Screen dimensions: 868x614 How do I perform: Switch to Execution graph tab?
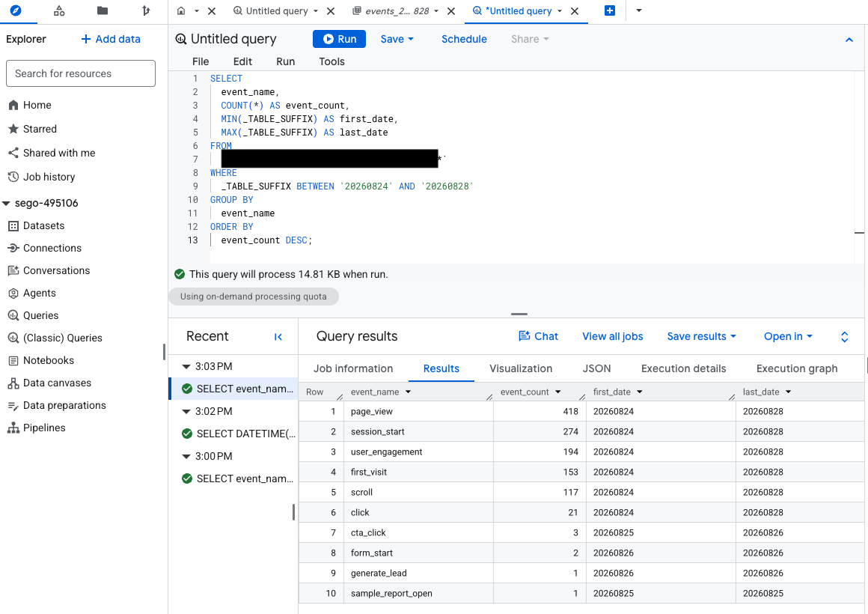(x=797, y=368)
